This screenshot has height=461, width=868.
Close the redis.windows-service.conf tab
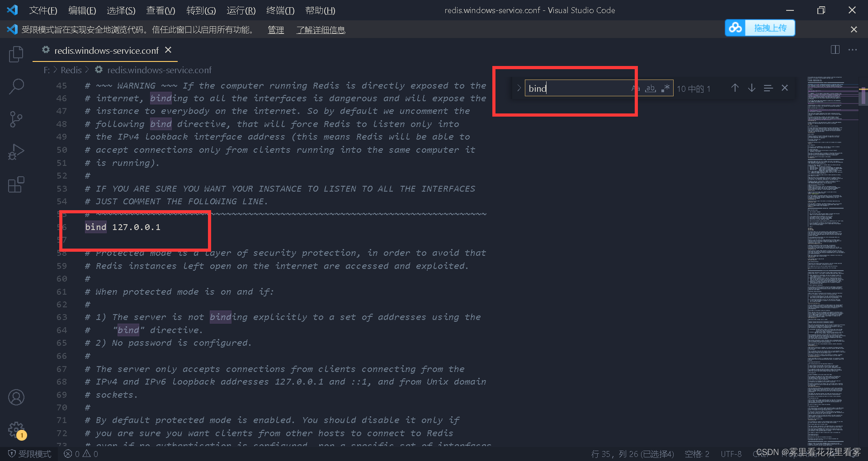tap(168, 50)
